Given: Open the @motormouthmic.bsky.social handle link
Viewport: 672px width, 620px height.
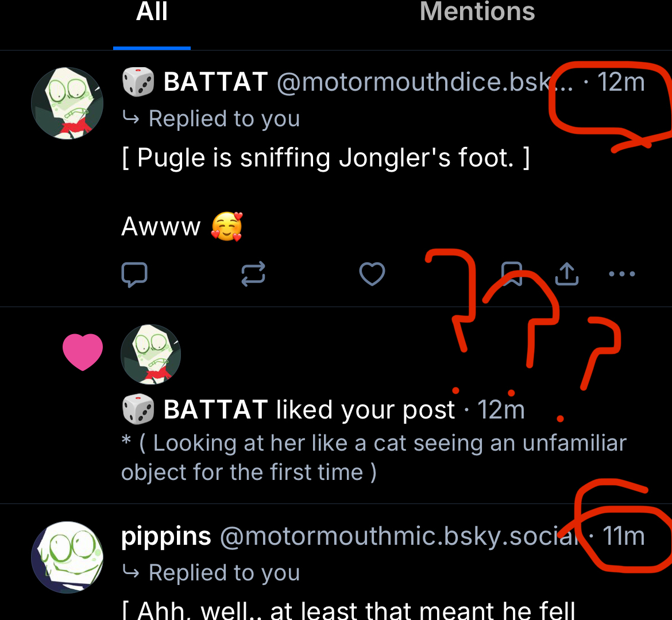Looking at the screenshot, I should (x=400, y=536).
